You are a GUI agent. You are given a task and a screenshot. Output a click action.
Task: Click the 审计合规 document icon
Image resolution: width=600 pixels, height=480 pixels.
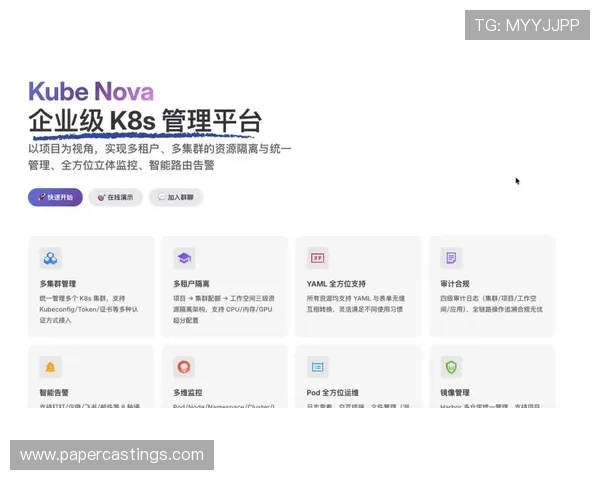click(451, 258)
